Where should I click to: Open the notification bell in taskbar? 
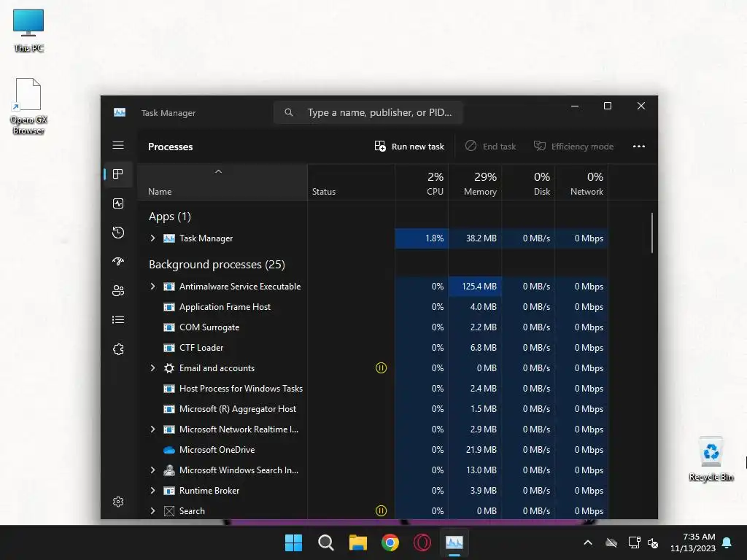point(727,542)
